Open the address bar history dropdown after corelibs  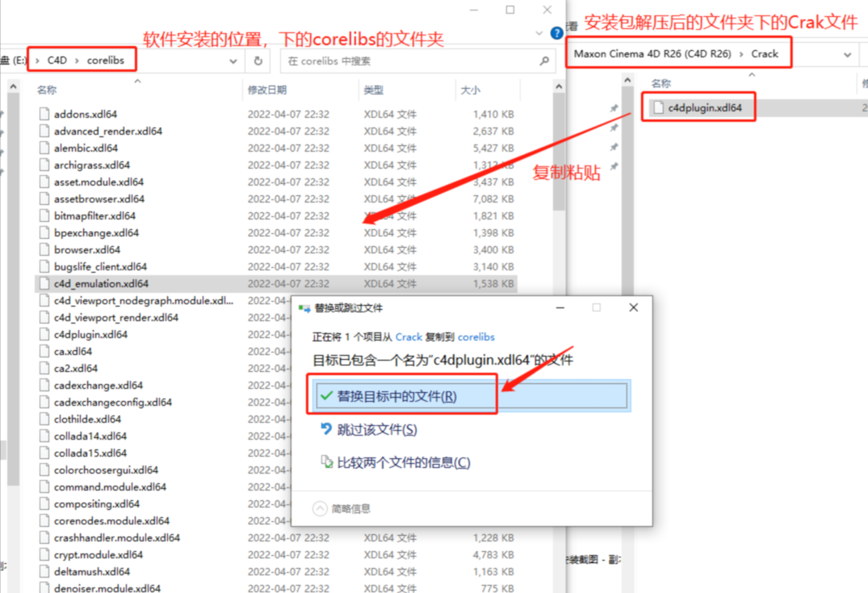pyautogui.click(x=233, y=61)
